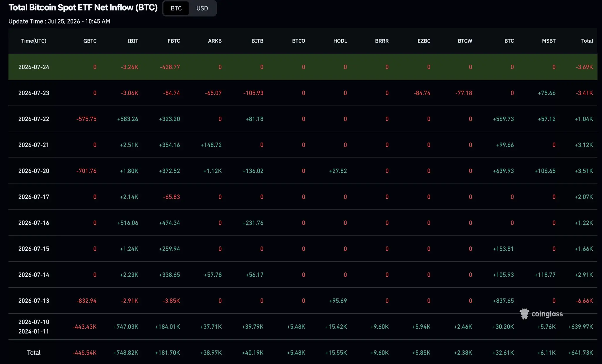This screenshot has height=364, width=602.
Task: Click the -3.06K IBIT value
Action: [x=130, y=93]
